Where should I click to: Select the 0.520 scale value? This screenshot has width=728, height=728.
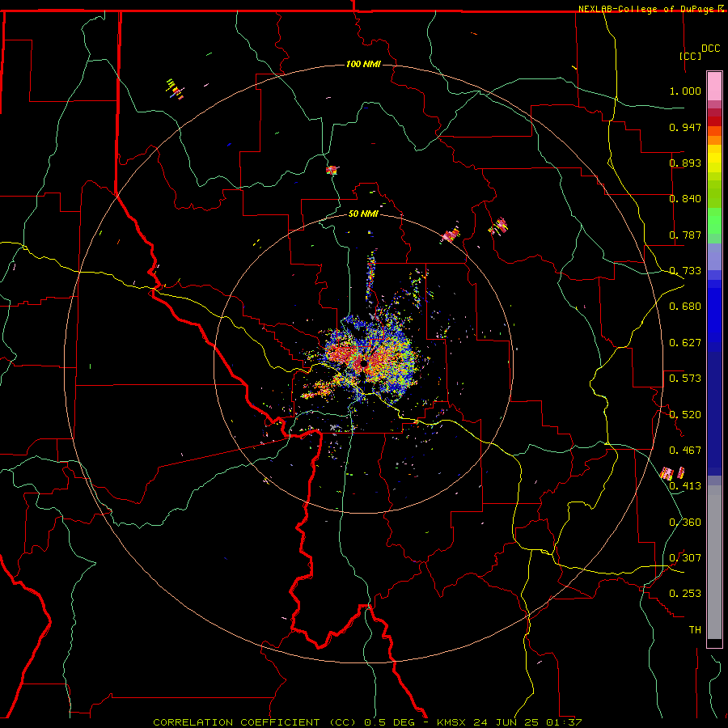[x=685, y=415]
